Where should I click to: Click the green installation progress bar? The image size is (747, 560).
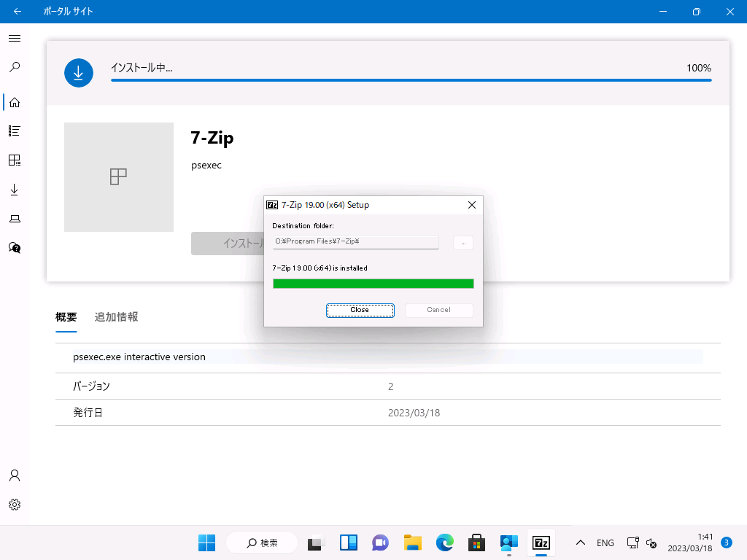pyautogui.click(x=373, y=284)
